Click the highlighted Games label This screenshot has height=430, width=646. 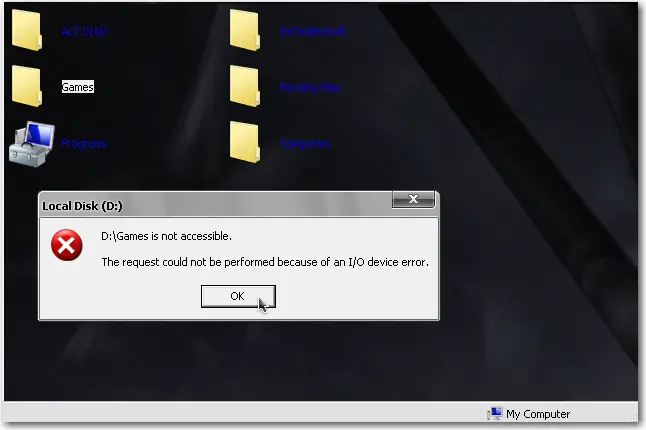[77, 87]
